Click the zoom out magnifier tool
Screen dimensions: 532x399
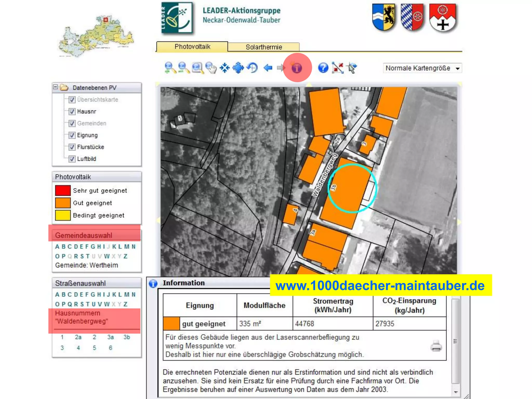[x=183, y=68]
